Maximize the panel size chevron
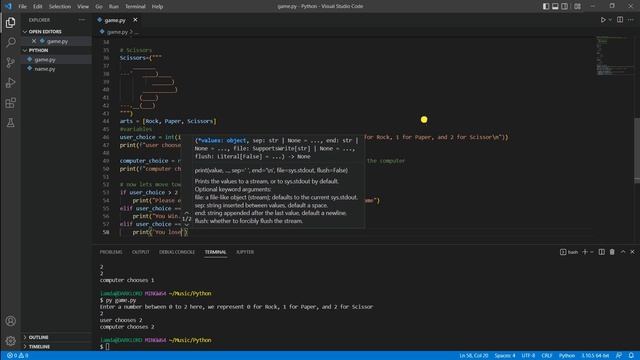Image resolution: width=640 pixels, height=360 pixels. coord(623,252)
